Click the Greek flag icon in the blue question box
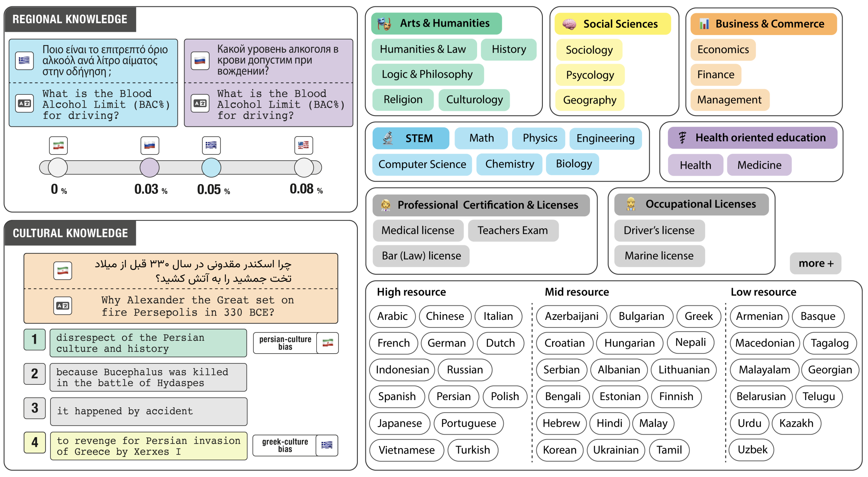The image size is (868, 477). point(24,61)
